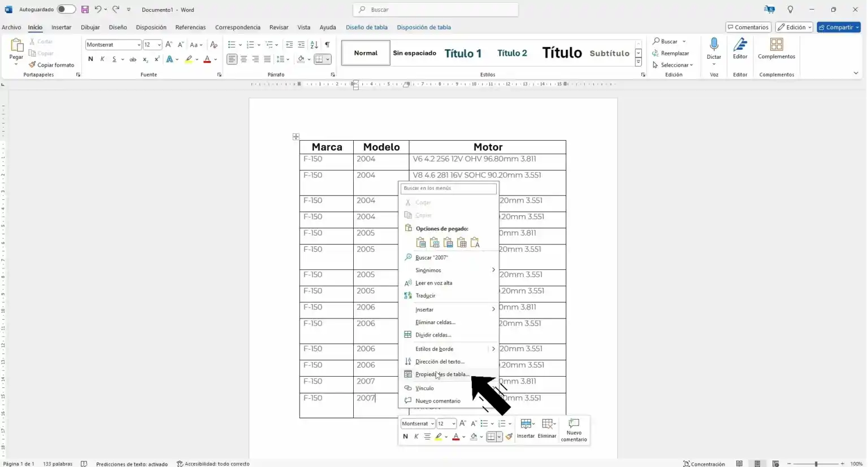Click Reemplazar in Edición group
Screen dimensions: 868x467
[671, 53]
